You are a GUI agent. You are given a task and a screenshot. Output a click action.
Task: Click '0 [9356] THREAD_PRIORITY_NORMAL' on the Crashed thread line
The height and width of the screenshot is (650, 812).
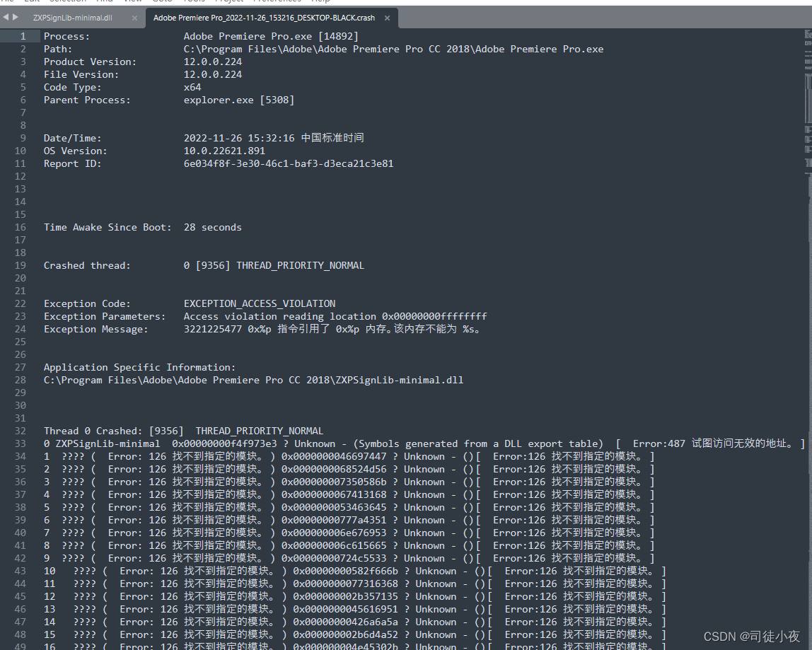tap(274, 265)
